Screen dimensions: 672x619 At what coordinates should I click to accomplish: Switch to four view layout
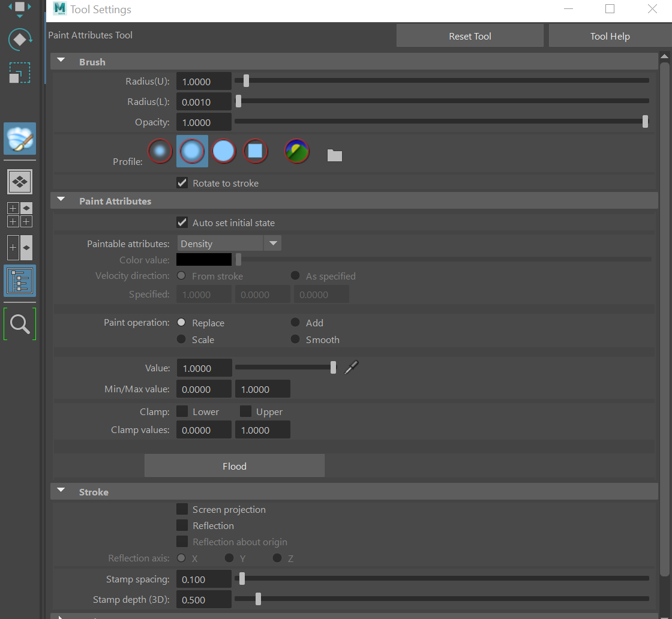tap(20, 215)
